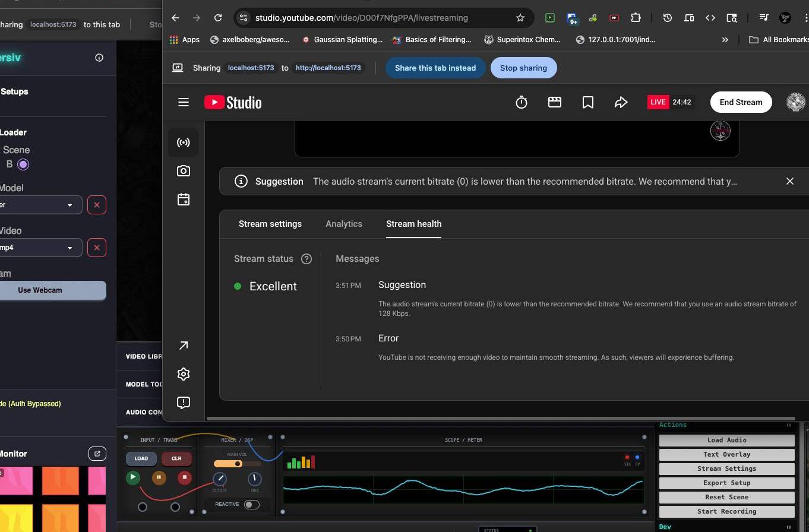
Task: Toggle the REACTIVE switch in mixer panel
Action: pos(252,505)
